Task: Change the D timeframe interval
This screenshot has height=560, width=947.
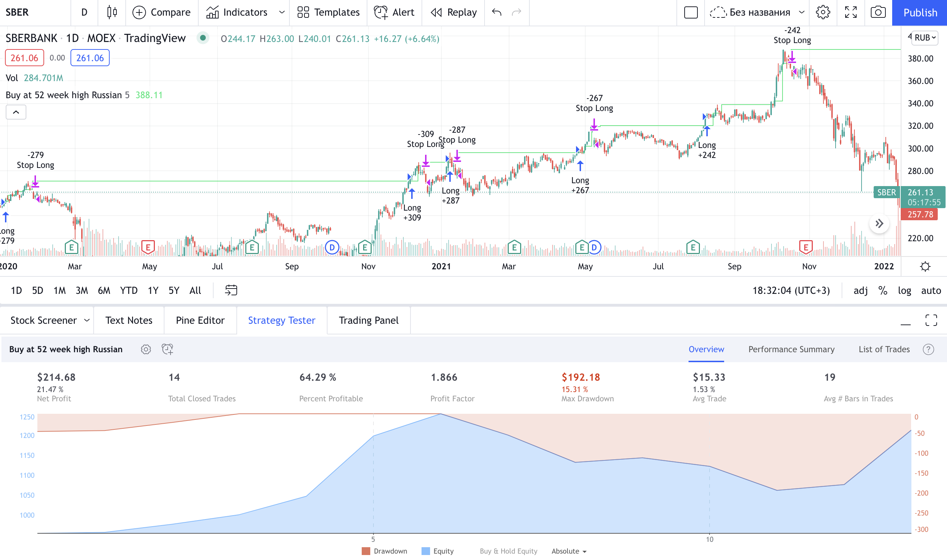Action: pyautogui.click(x=84, y=12)
